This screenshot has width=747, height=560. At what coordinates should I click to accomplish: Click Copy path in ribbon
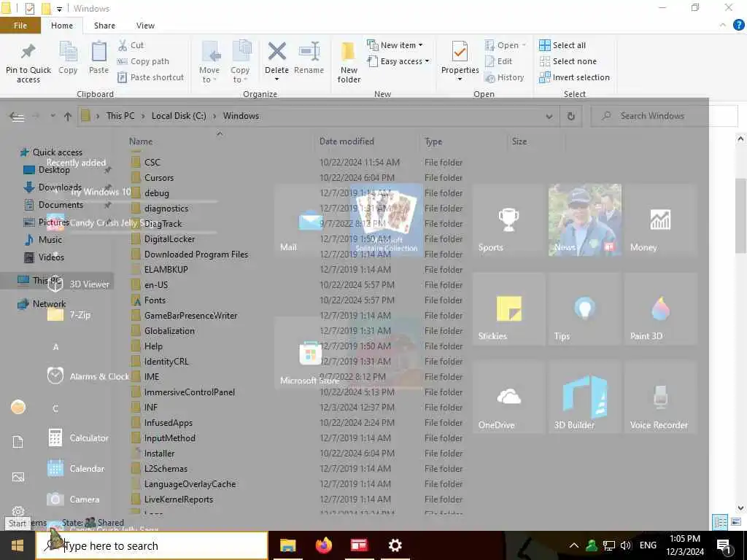click(143, 61)
